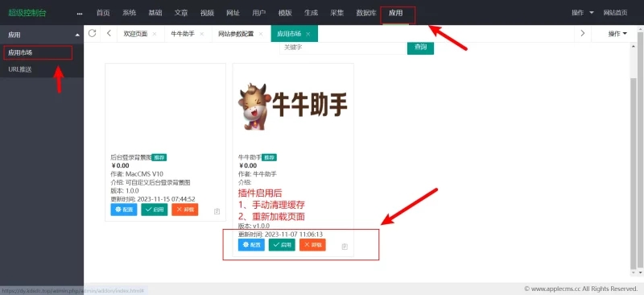Open the 首页 menu
644x295 pixels.
(x=103, y=13)
